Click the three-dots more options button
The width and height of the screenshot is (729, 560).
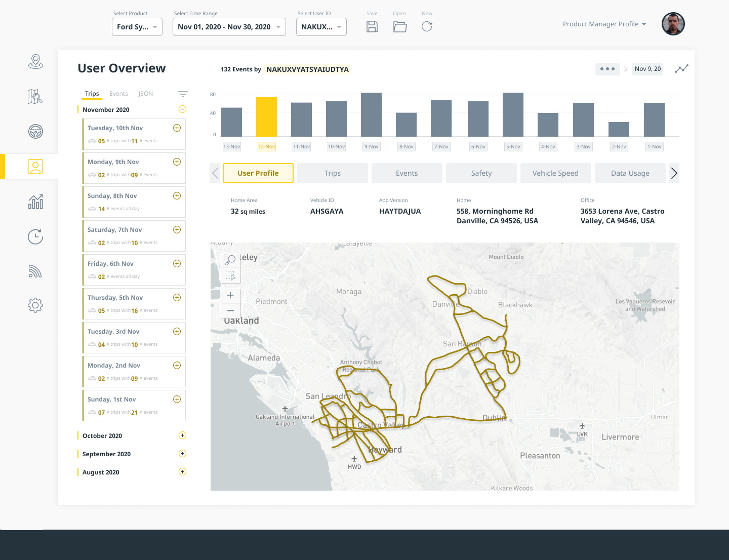coord(607,69)
